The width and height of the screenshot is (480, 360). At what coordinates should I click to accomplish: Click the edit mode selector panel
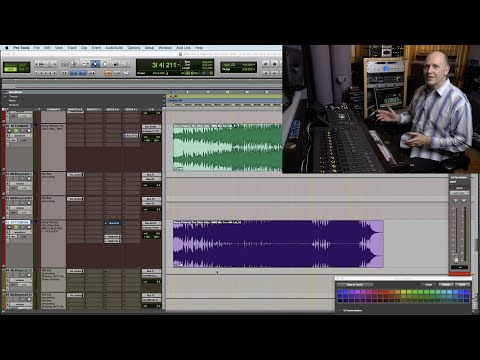(x=16, y=67)
